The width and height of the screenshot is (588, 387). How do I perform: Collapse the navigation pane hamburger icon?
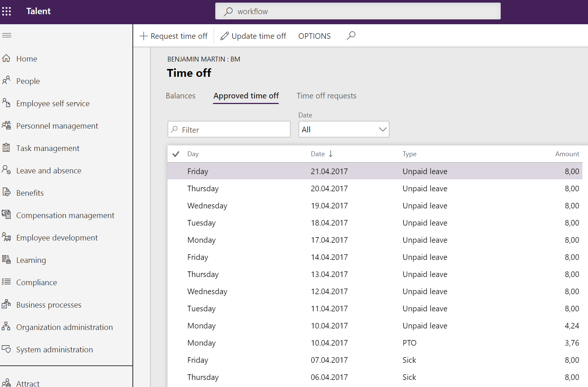coord(7,35)
